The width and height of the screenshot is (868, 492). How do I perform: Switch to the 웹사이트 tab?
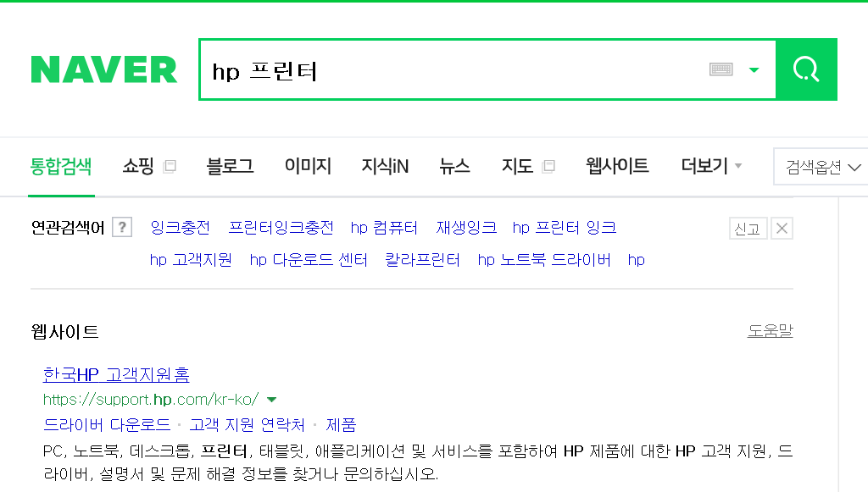(x=617, y=166)
